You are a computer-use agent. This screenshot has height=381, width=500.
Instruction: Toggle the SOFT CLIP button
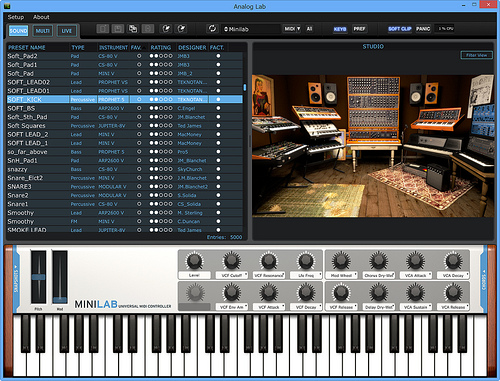point(400,29)
